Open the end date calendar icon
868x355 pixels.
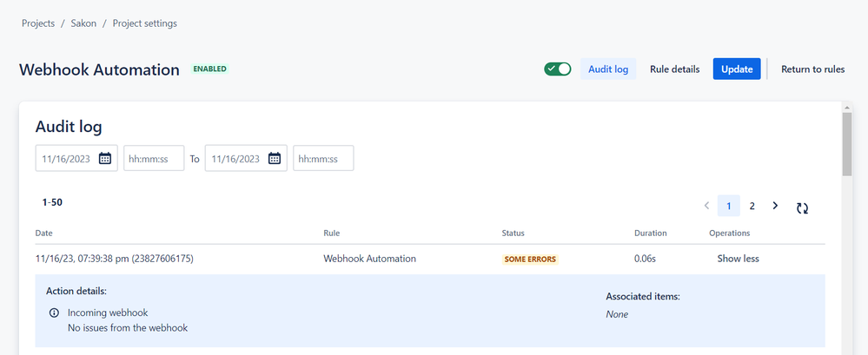(x=275, y=158)
